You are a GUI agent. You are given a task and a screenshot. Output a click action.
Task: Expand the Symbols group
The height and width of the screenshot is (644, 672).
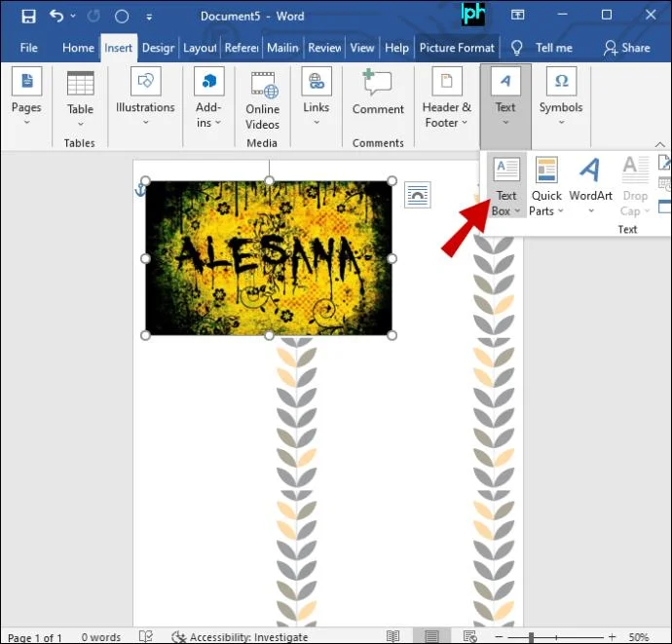pos(561,96)
